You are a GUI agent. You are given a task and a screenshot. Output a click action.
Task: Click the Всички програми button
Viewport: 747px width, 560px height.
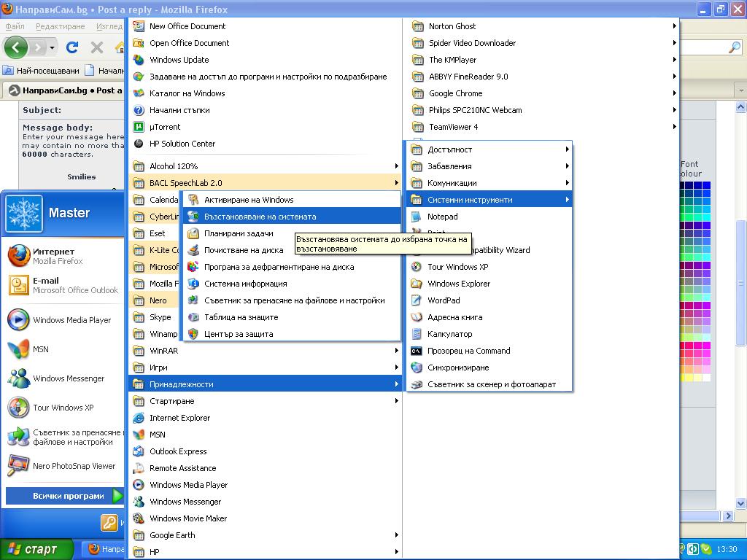(x=66, y=496)
